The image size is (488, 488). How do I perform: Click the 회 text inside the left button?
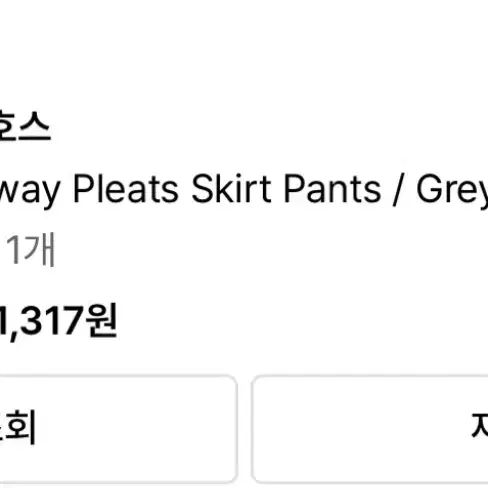[x=21, y=428]
